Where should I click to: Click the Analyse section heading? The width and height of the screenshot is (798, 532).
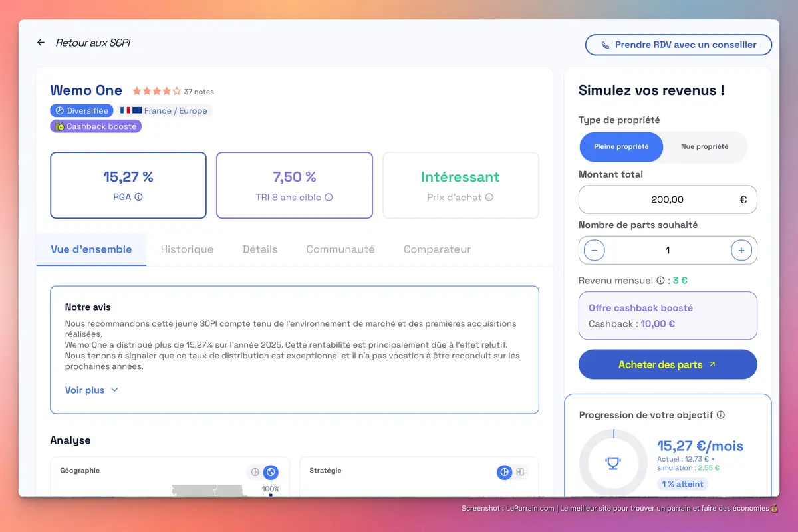click(70, 440)
